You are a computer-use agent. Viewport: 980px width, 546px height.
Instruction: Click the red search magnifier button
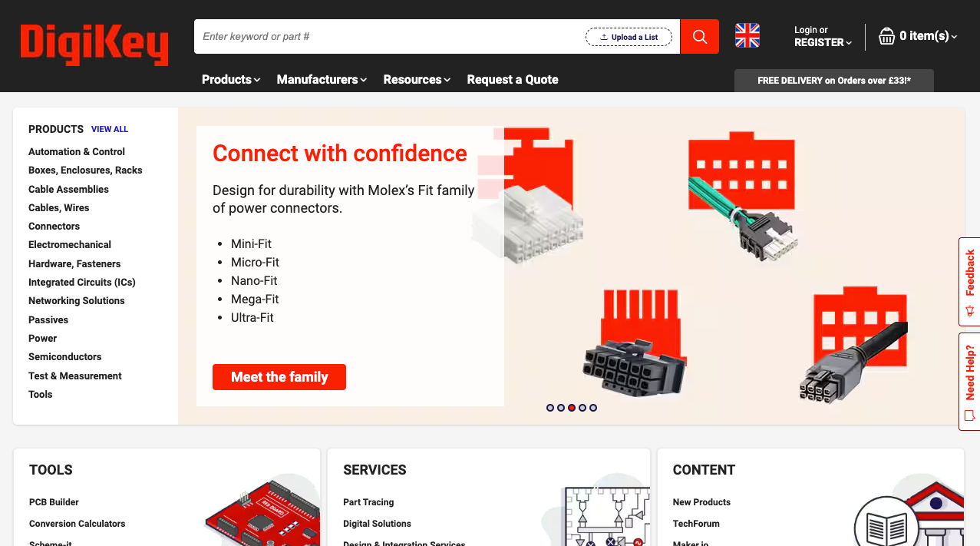point(699,36)
